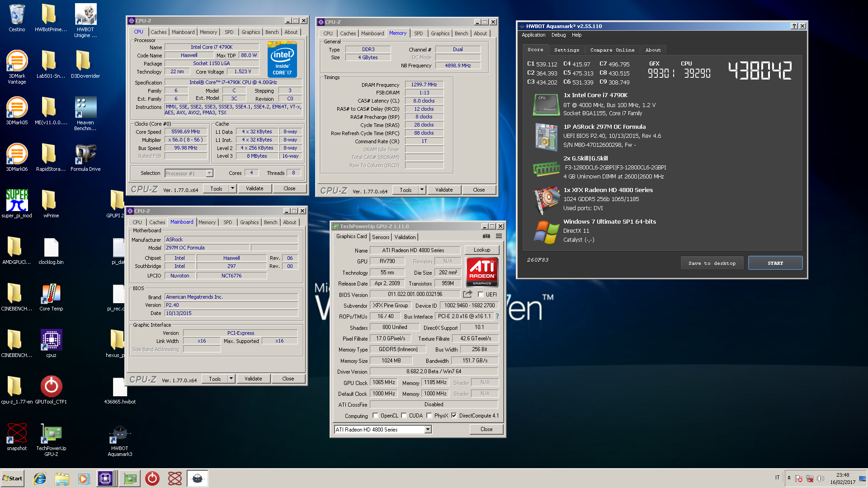Click volume speaker icon in system tray

coord(820,478)
